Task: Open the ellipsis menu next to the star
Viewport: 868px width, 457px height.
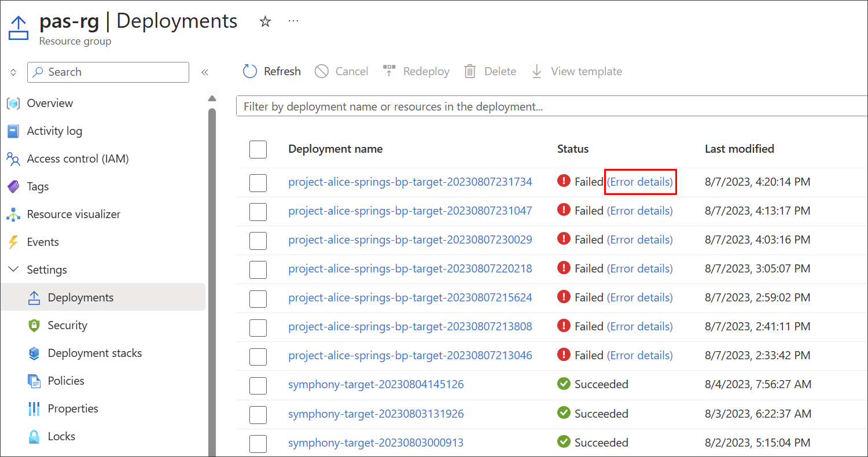Action: point(293,20)
